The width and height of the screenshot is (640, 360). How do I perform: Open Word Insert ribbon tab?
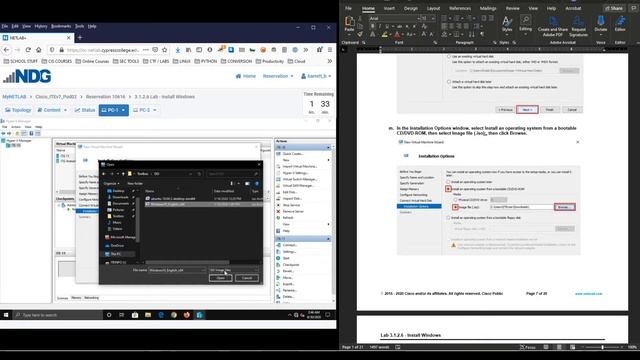[389, 8]
